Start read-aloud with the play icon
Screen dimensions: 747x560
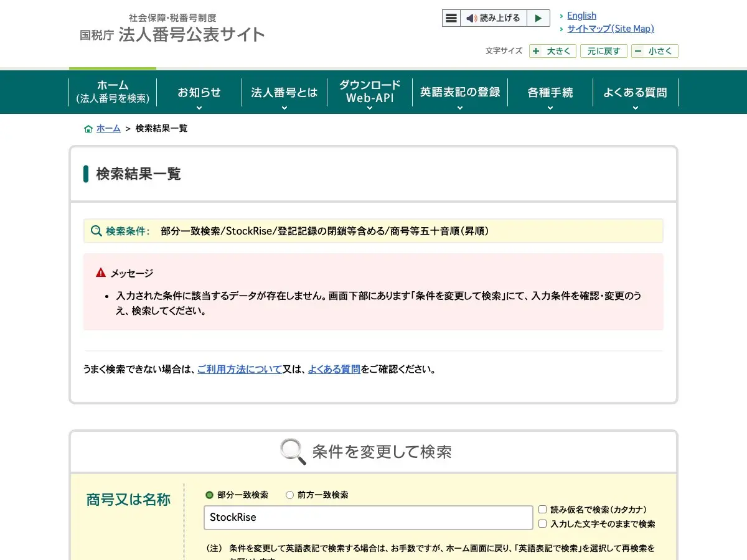[538, 18]
